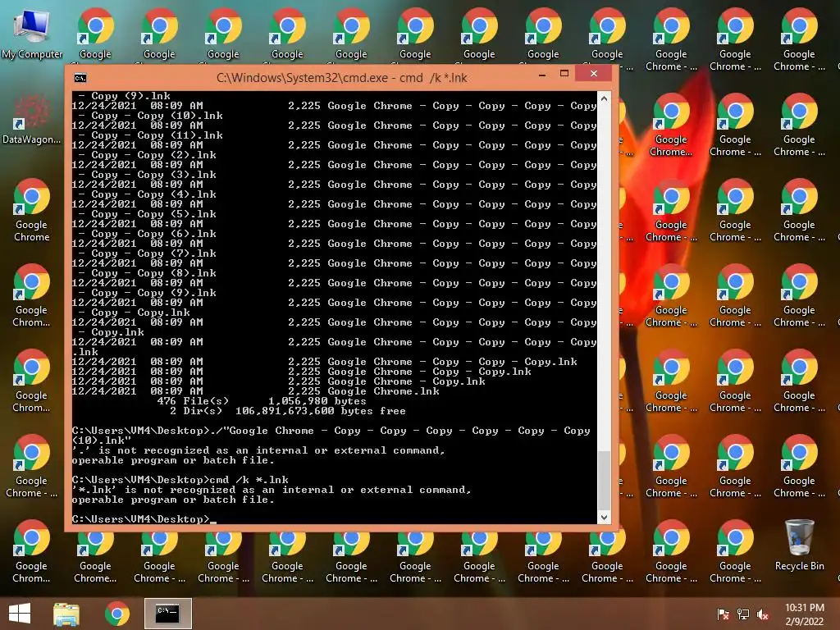This screenshot has height=630, width=840.
Task: Select the Recycle Bin desktop icon
Action: 799,546
